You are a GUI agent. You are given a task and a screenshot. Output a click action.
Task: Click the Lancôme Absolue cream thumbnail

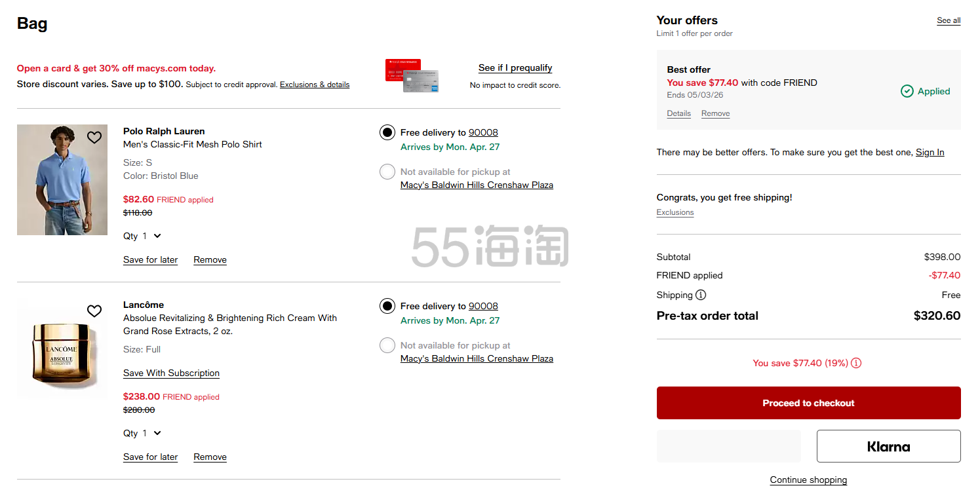(x=62, y=349)
